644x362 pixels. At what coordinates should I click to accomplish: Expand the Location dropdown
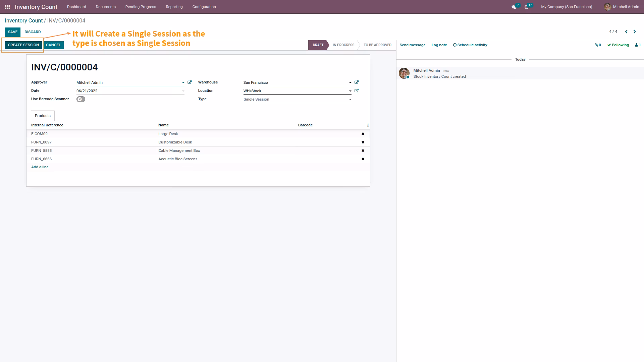[x=350, y=91]
